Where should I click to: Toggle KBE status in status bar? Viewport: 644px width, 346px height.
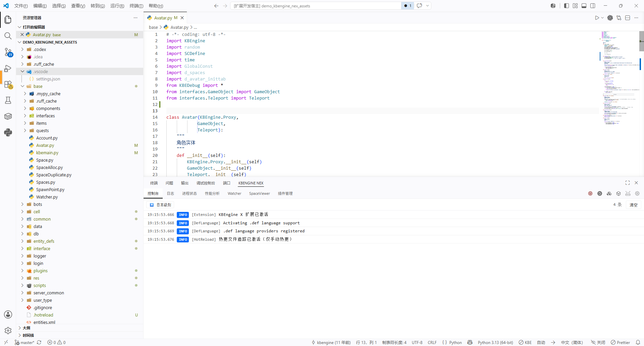[x=525, y=342]
